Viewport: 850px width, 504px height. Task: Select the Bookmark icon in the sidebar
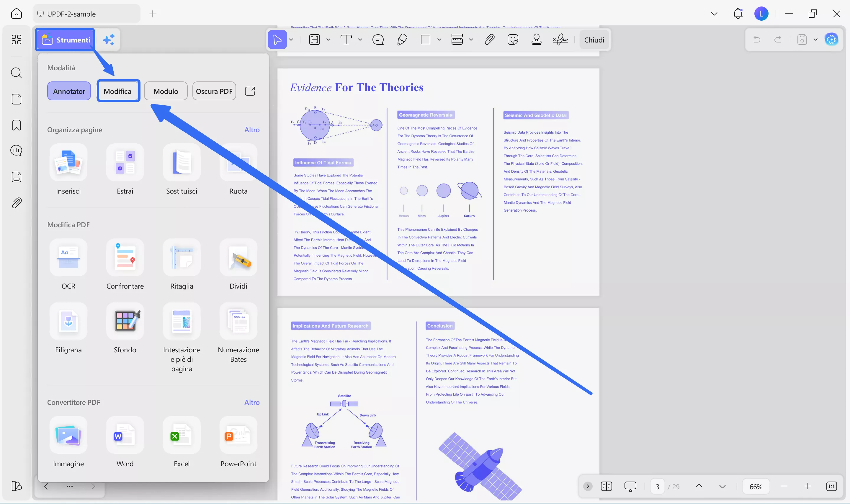coord(16,125)
